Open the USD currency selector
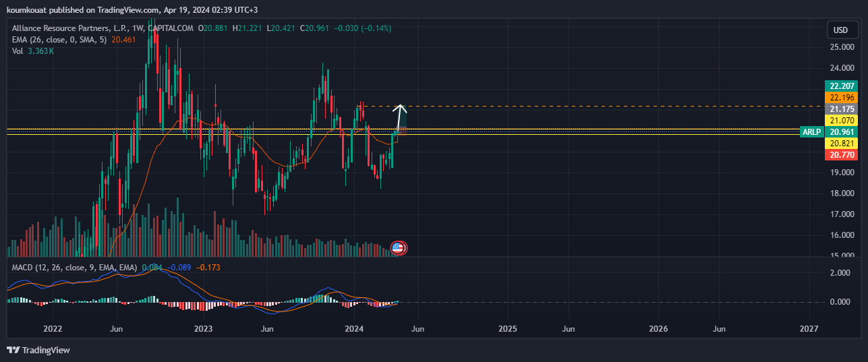The image size is (868, 362). (841, 30)
